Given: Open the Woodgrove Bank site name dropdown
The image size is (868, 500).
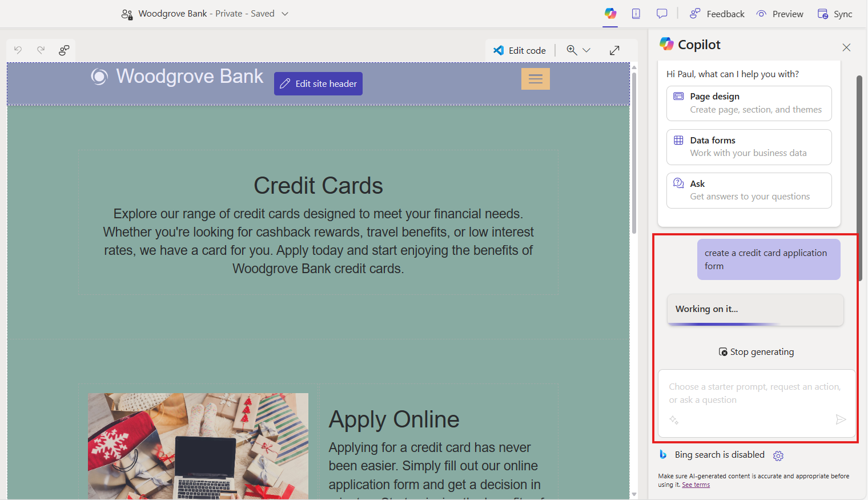Looking at the screenshot, I should tap(284, 13).
